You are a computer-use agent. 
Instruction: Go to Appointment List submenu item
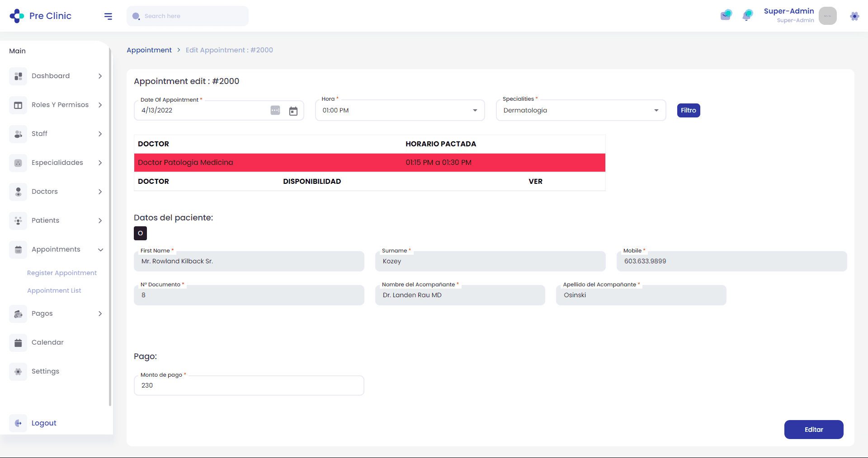tap(54, 290)
